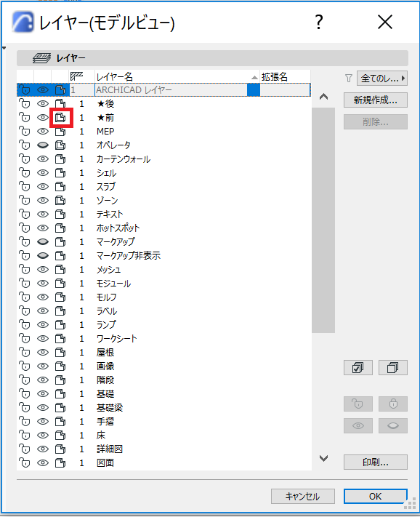Click the scrollbar down arrow
Viewport: 420px width, 517px height.
click(323, 458)
